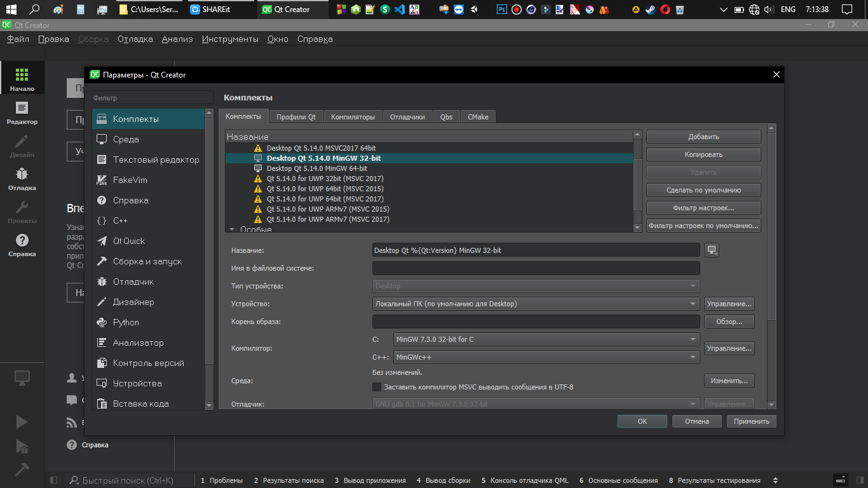The height and width of the screenshot is (488, 868).
Task: Open Сборка и запуск settings category
Action: (x=148, y=261)
